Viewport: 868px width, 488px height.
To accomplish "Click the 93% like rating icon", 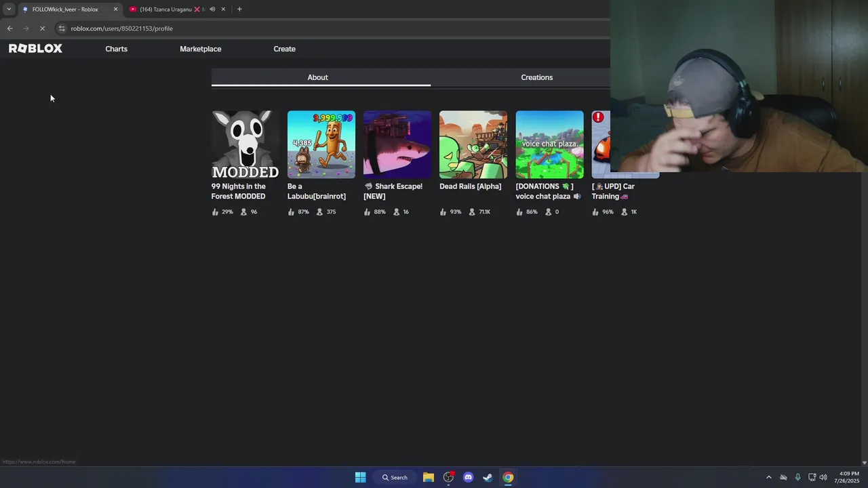I will pyautogui.click(x=443, y=212).
